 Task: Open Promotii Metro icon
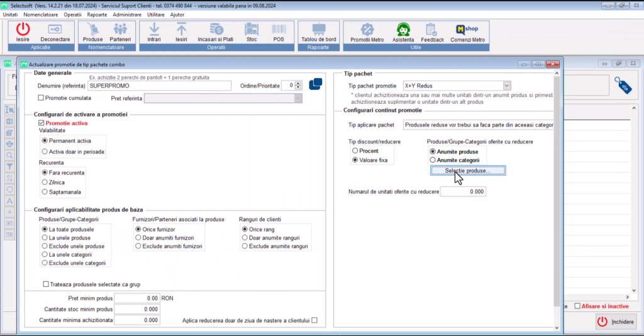coord(367,32)
